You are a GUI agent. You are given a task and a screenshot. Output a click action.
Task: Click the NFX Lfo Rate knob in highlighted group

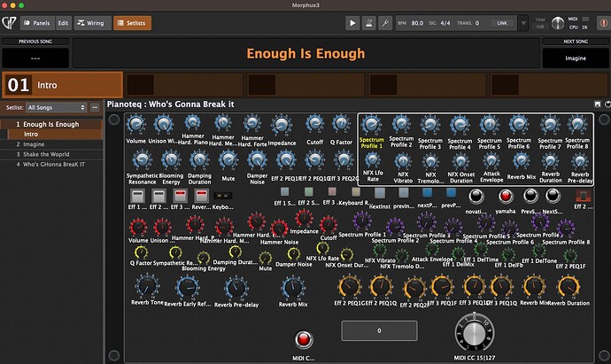click(x=373, y=160)
